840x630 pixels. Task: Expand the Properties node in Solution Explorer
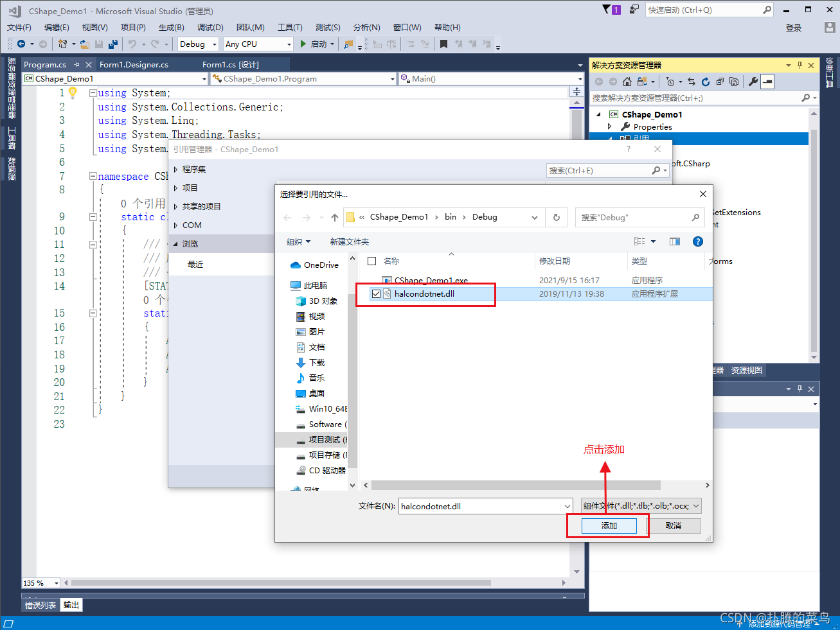(609, 127)
